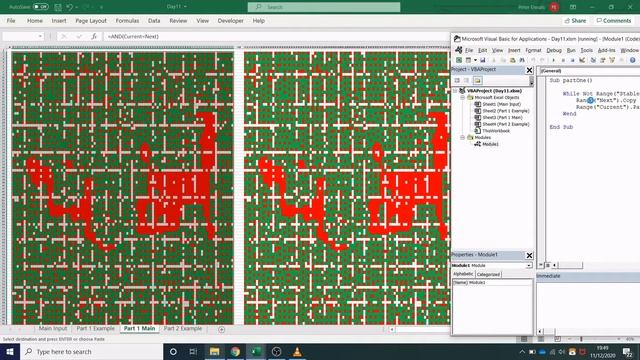The height and width of the screenshot is (360, 640).
Task: Switch to Main Input sheet tab
Action: pyautogui.click(x=53, y=329)
